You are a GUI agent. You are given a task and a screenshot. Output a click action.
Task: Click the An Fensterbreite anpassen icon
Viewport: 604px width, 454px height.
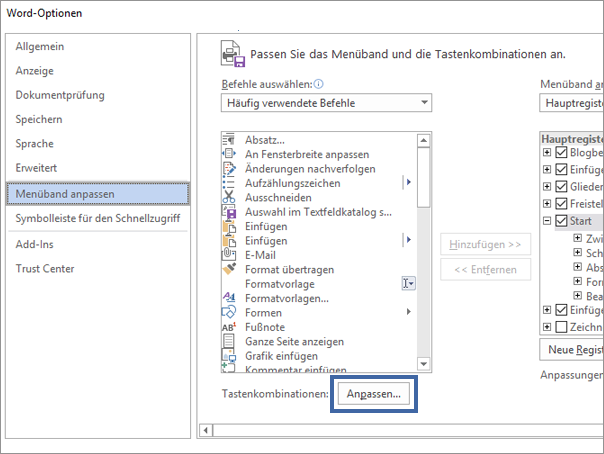click(228, 154)
